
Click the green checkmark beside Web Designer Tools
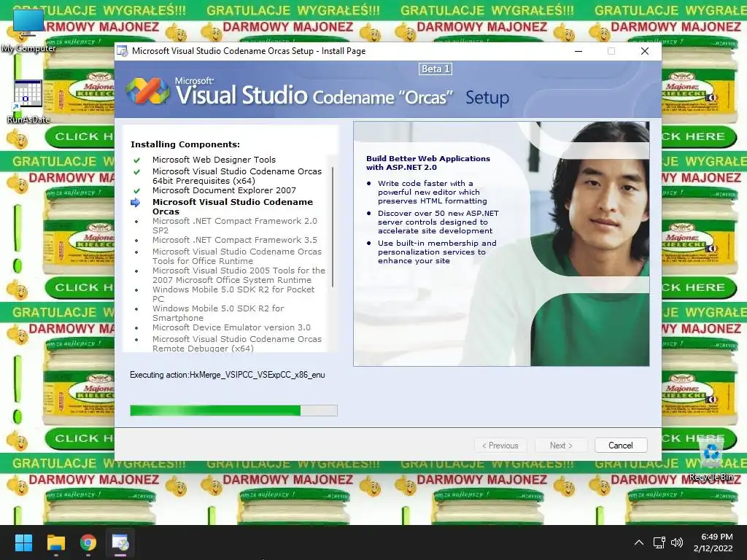(x=136, y=160)
